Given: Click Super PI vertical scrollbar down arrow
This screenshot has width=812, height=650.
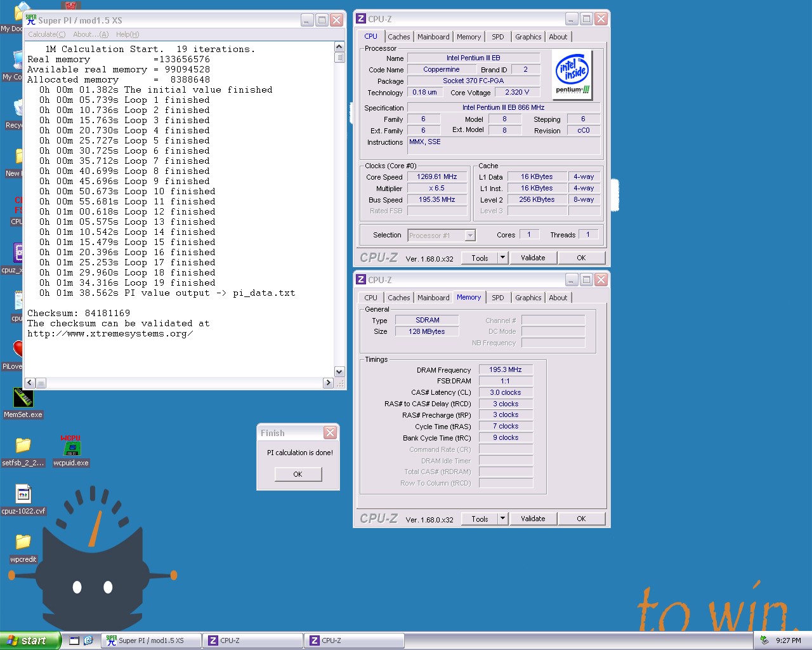Looking at the screenshot, I should (339, 372).
